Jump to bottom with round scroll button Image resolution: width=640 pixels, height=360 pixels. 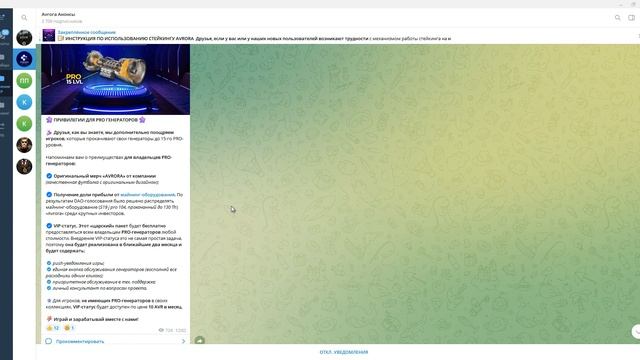pyautogui.click(x=636, y=331)
